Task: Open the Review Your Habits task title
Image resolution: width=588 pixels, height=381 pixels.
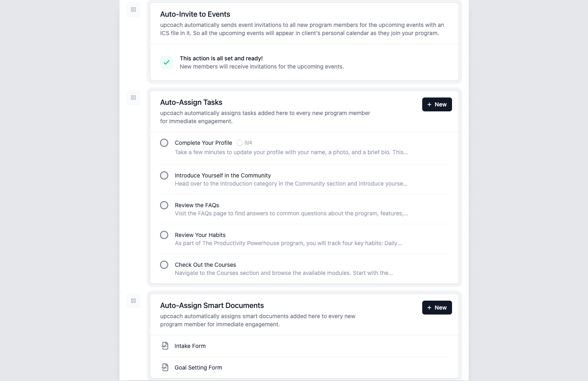Action: (x=200, y=235)
